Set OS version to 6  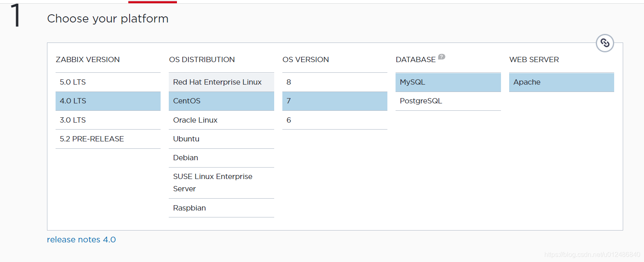coord(335,120)
